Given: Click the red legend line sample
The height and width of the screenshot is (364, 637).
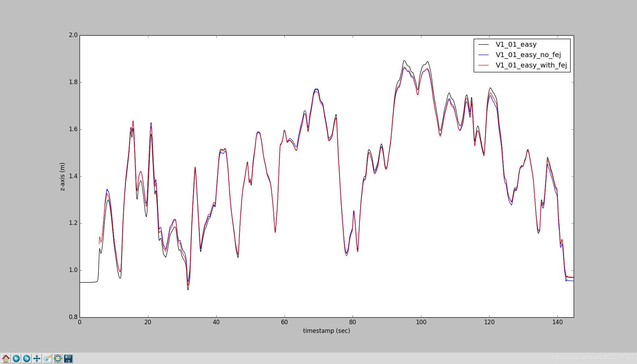Looking at the screenshot, I should pyautogui.click(x=483, y=65).
